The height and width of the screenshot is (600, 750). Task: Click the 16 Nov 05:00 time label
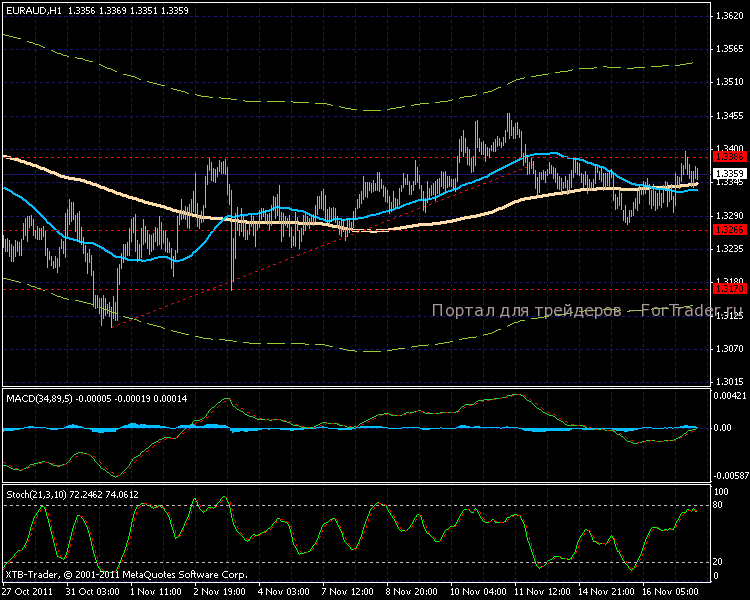coord(668,592)
